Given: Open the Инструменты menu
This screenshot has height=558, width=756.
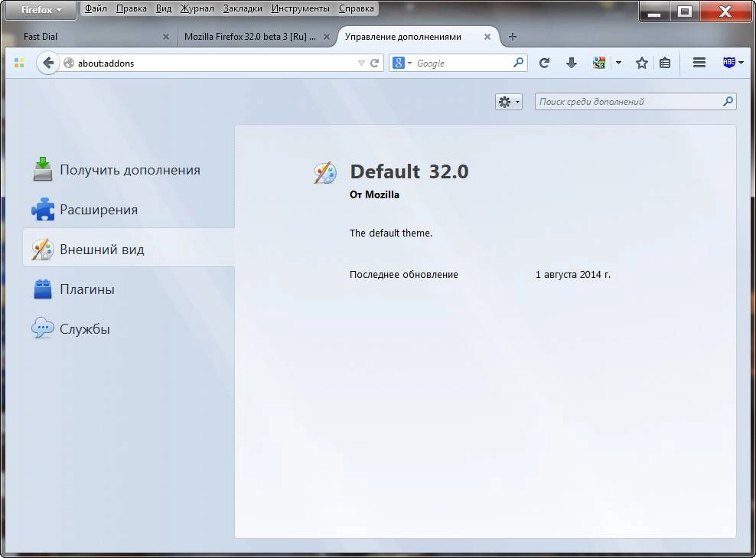Looking at the screenshot, I should click(301, 8).
